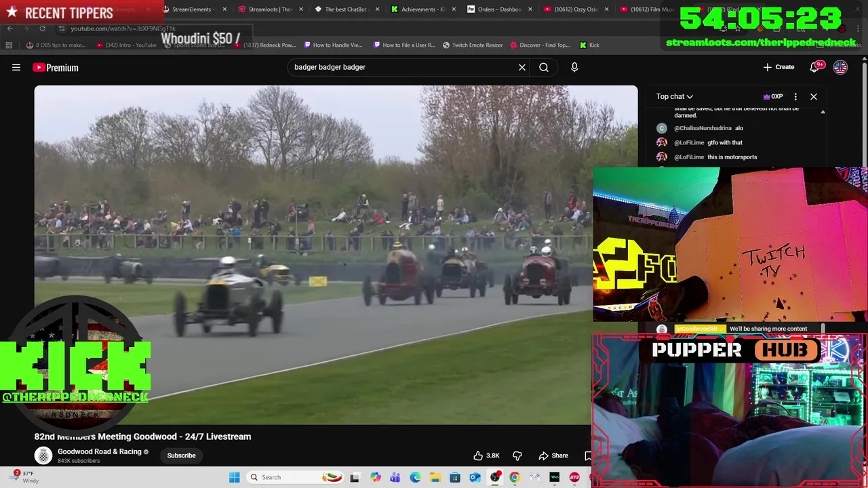Screen dimensions: 868x488
Task: Click the 0XP crown points indicator
Action: 773,97
